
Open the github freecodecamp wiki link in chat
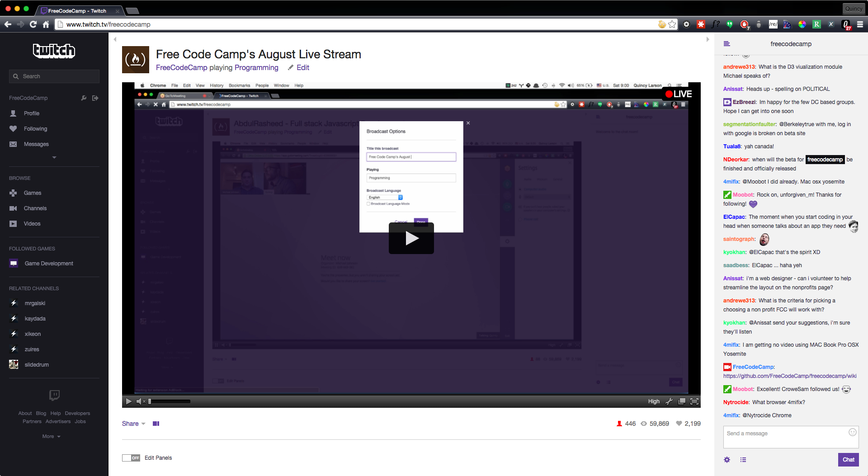point(790,376)
